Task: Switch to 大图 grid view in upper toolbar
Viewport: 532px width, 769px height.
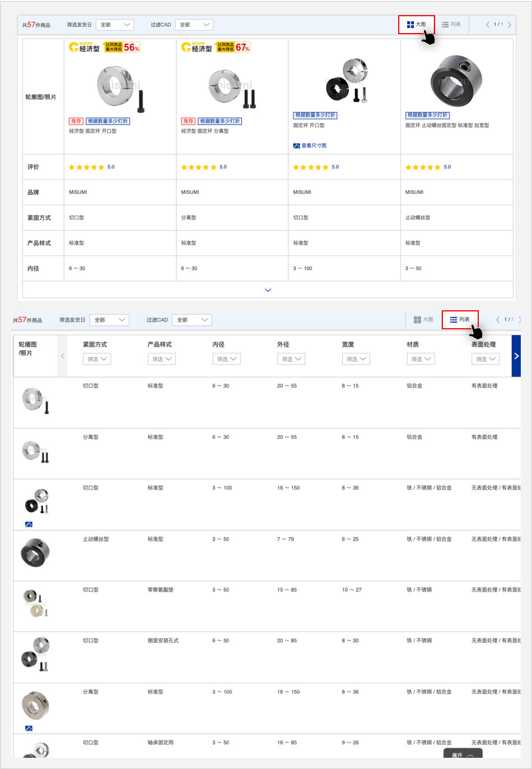Action: tap(416, 25)
